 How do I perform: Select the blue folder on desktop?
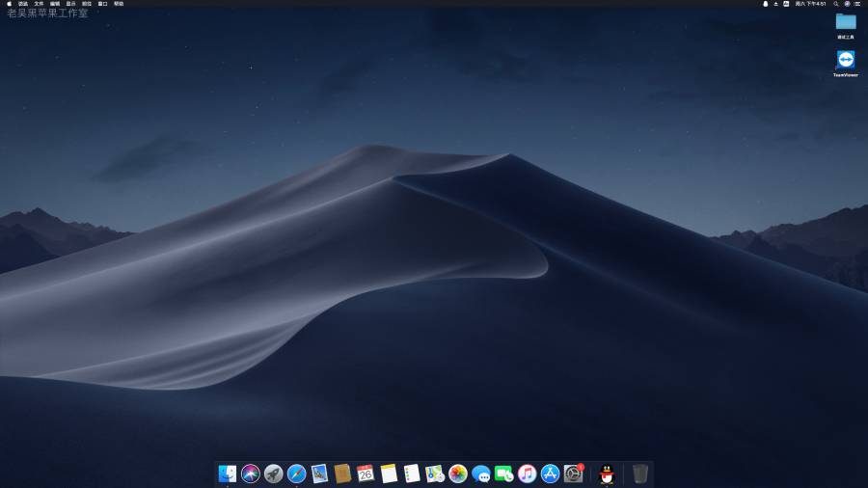point(845,21)
